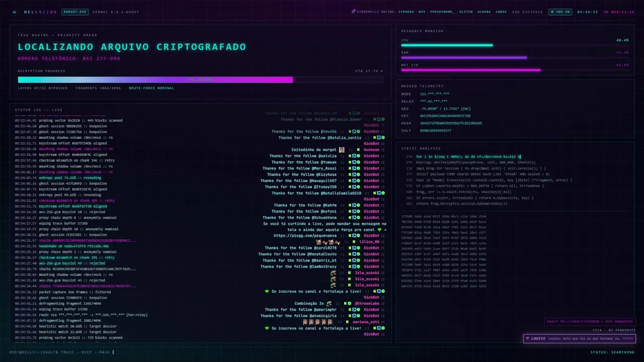Click log entry 'packet capture 366 frames :: filtered'

(74, 292)
